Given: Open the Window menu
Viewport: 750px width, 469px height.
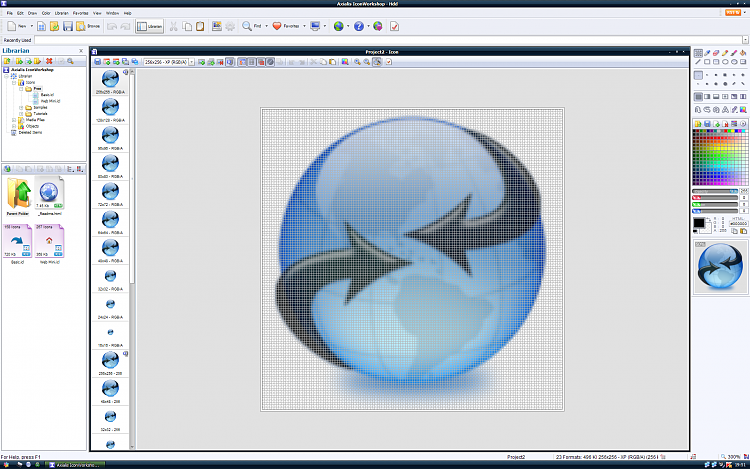Looking at the screenshot, I should tap(112, 13).
